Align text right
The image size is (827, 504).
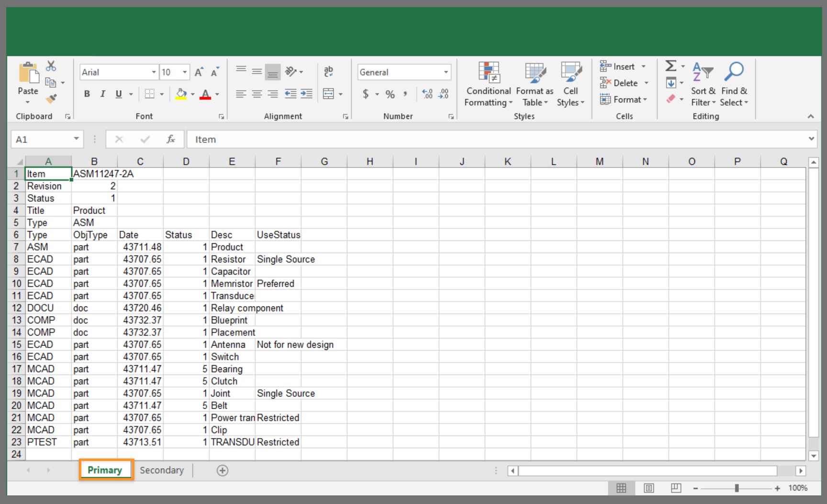click(273, 94)
